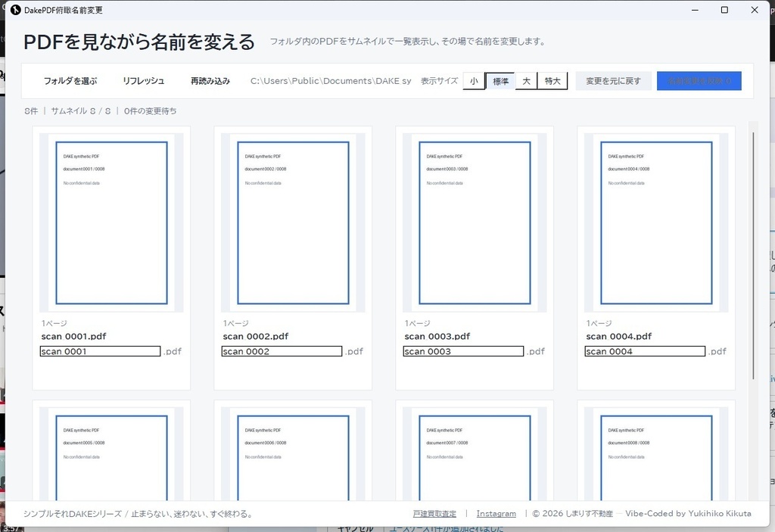Screen dimensions: 775x532
Task: Open the document 0001 thumbnail
Action: click(x=111, y=222)
